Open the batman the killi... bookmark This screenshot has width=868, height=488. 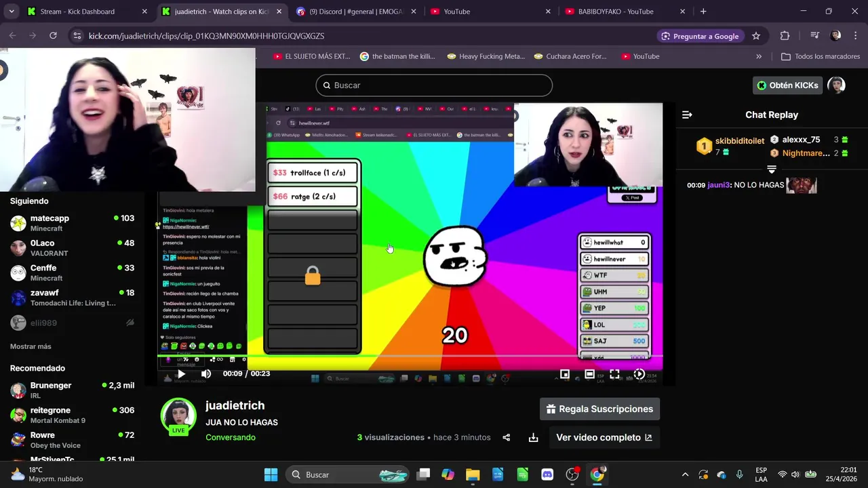tap(397, 56)
